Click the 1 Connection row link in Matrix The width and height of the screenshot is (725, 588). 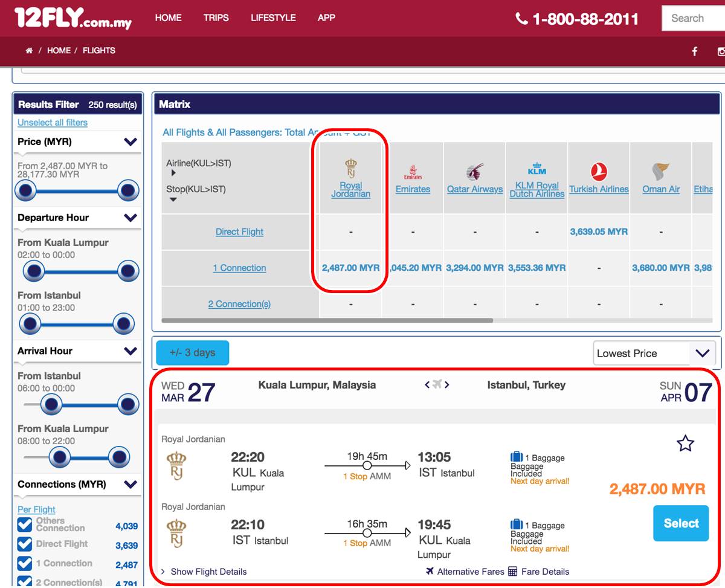[x=239, y=268]
